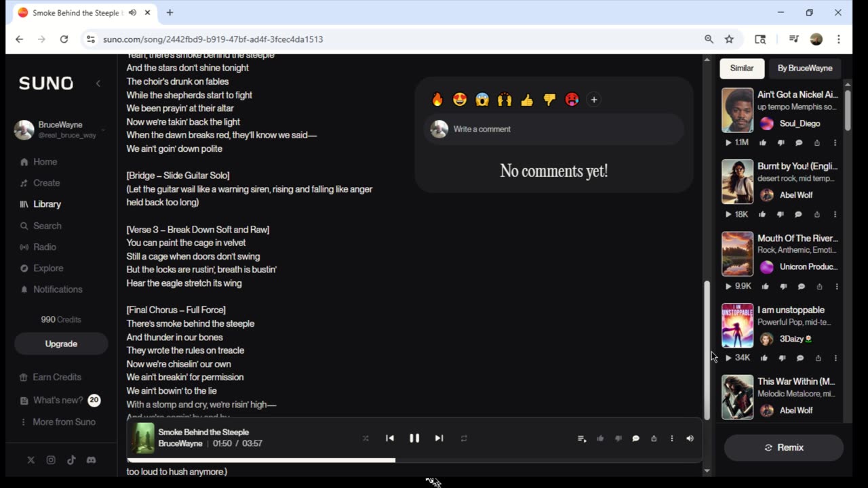868x488 pixels.
Task: Open options menu for I am unstoppable
Action: point(835,358)
